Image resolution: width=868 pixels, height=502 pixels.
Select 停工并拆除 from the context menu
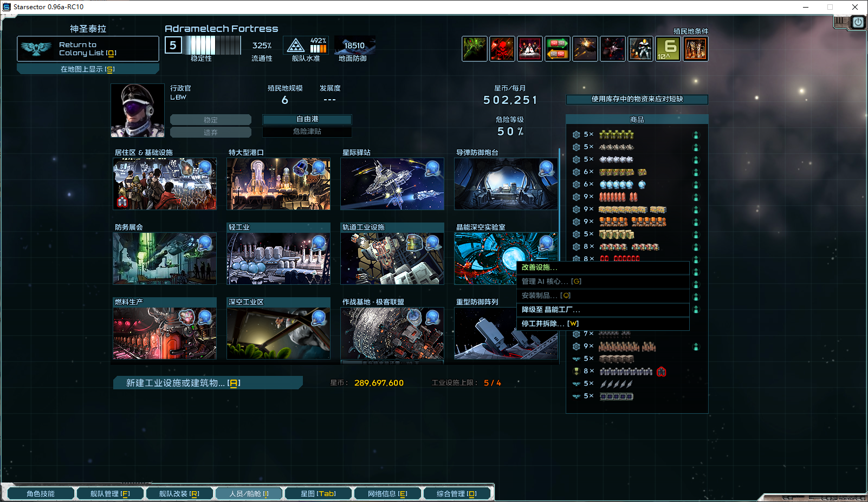603,324
